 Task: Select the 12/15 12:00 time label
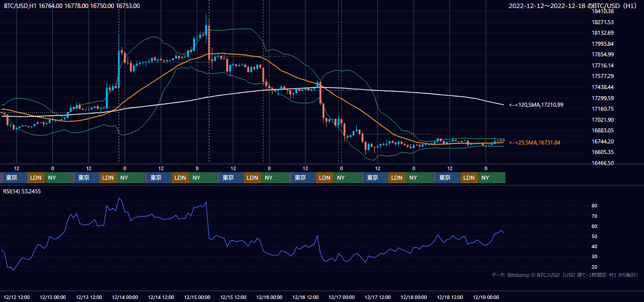pos(233,297)
